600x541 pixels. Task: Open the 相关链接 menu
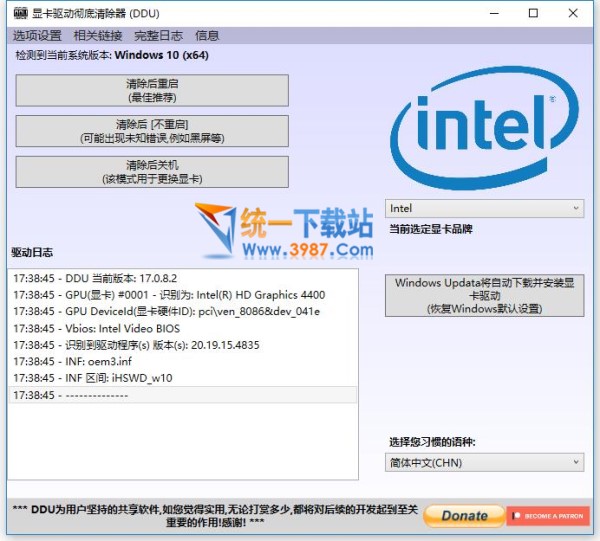[x=98, y=36]
